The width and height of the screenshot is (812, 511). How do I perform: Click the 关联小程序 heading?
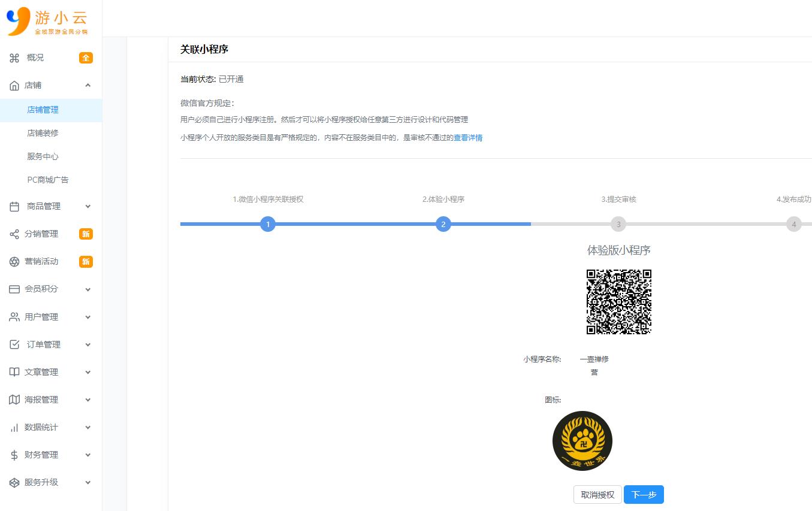point(204,50)
